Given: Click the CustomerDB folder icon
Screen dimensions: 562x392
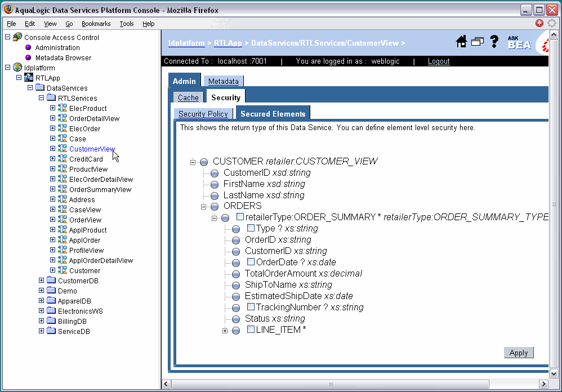Looking at the screenshot, I should [51, 280].
